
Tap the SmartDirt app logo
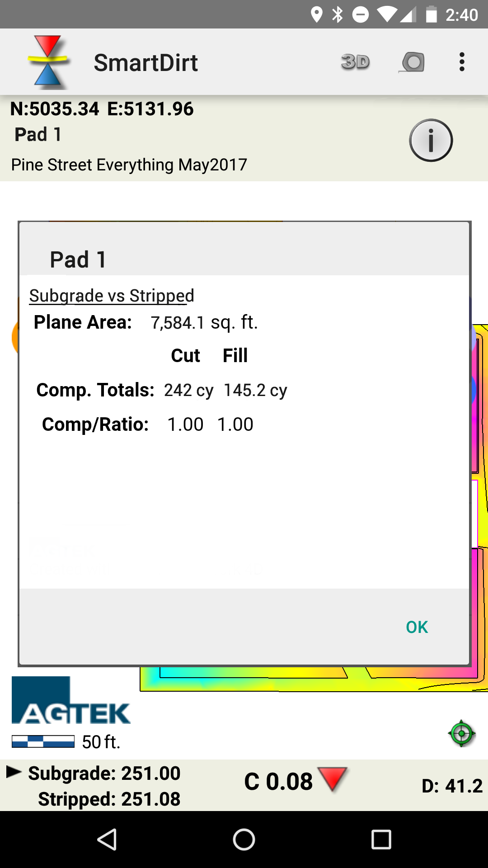pyautogui.click(x=47, y=61)
